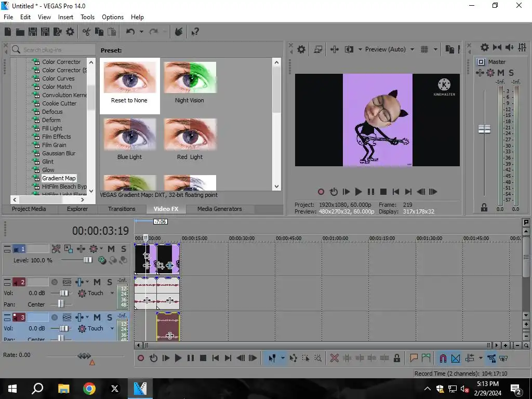Screen dimensions: 532x399
Task: Click Event Pan/Crop icon on first video clip
Action: pos(147,256)
